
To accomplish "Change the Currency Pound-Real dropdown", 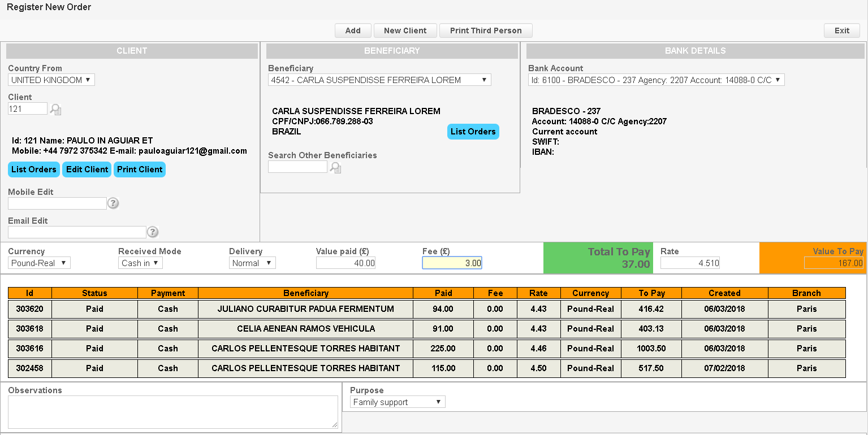I will pyautogui.click(x=39, y=263).
